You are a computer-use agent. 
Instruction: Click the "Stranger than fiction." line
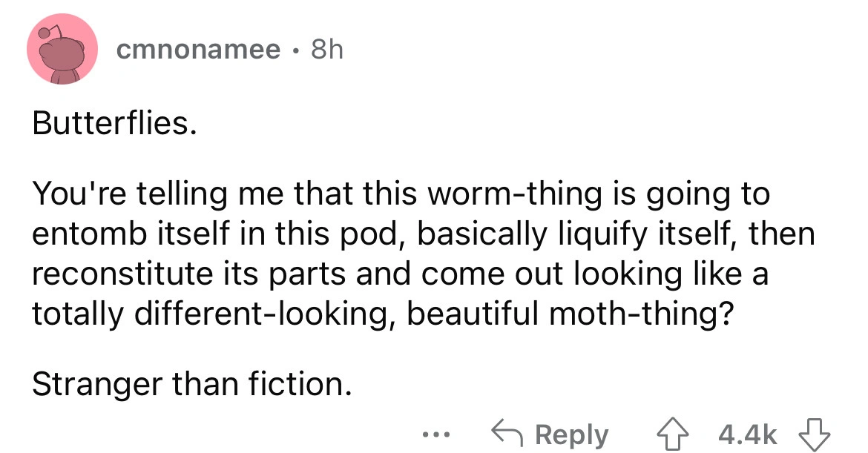pyautogui.click(x=191, y=384)
